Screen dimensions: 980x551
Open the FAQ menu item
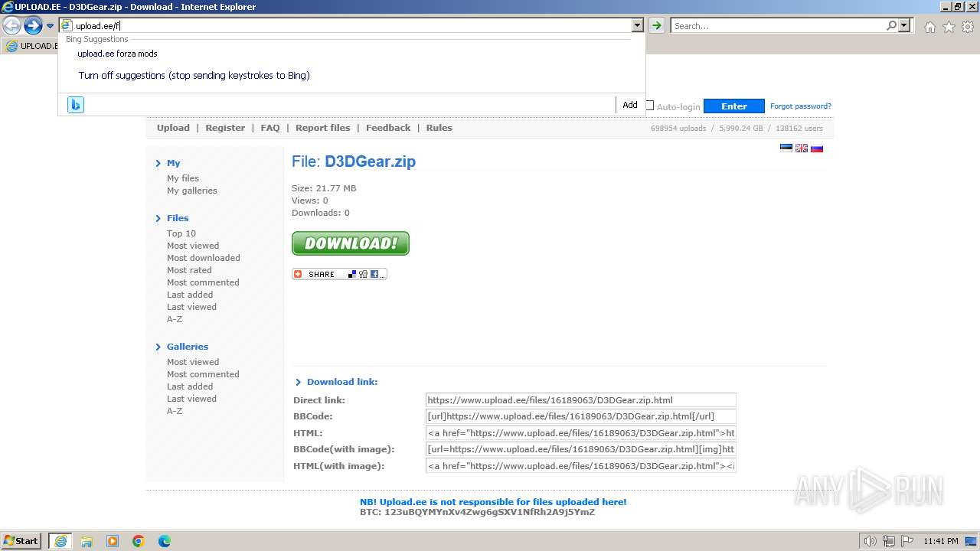[270, 128]
